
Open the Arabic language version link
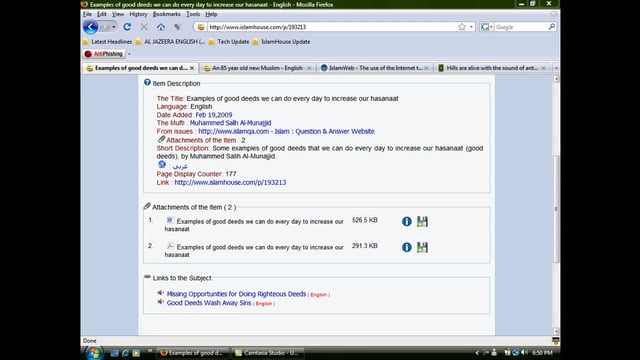click(180, 166)
